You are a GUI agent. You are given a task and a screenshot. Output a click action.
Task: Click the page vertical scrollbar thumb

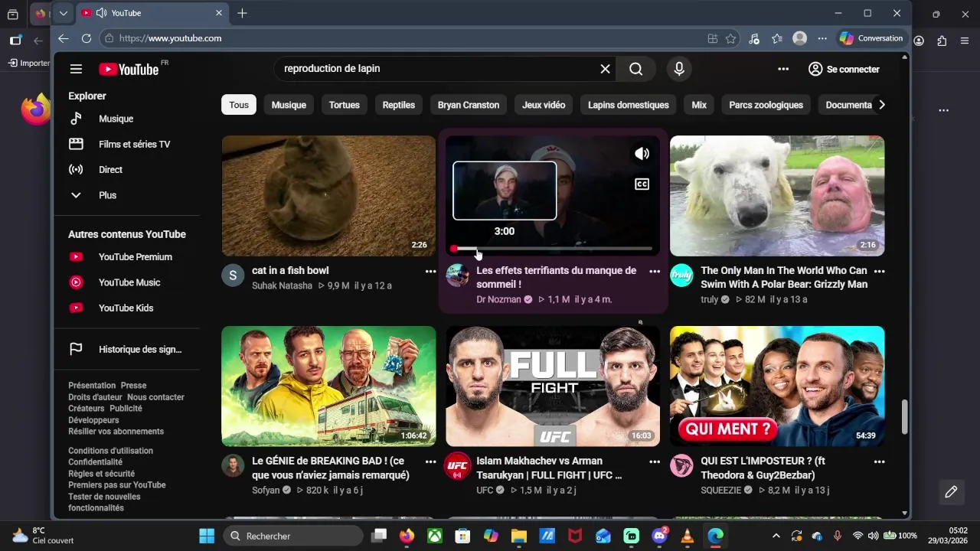904,416
